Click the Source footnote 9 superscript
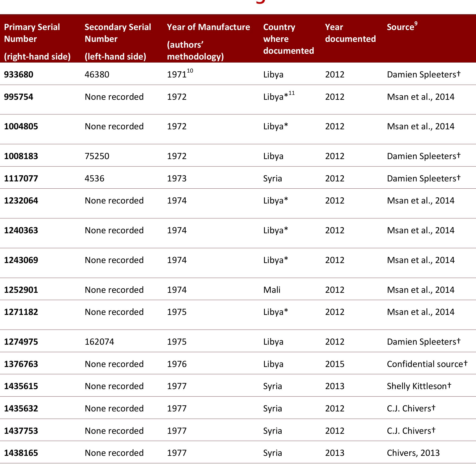The width and height of the screenshot is (476, 464). (416, 24)
